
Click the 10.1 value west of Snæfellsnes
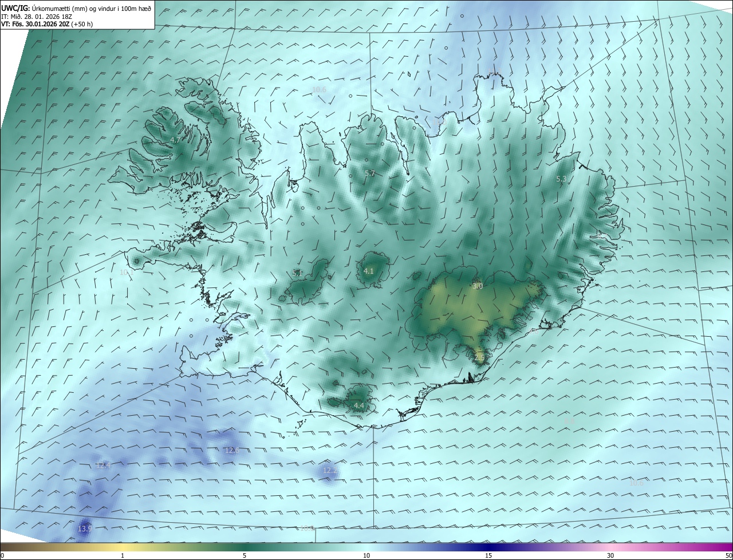(127, 272)
